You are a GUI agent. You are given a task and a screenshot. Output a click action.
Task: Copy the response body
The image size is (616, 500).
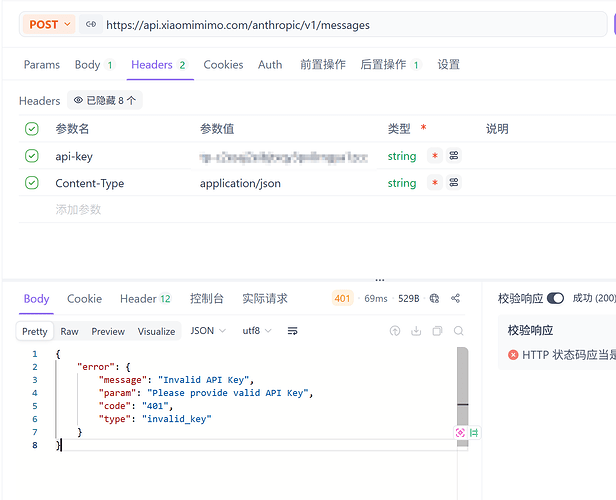(437, 331)
